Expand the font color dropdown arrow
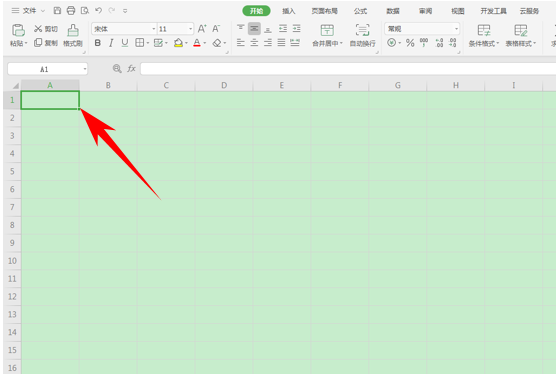Image resolution: width=557 pixels, height=374 pixels. [205, 43]
